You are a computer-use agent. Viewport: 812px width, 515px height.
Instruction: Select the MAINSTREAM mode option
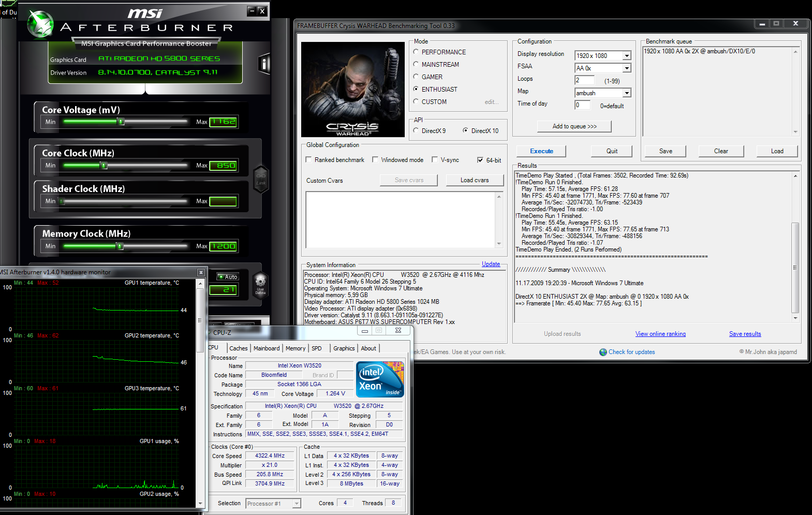[416, 64]
